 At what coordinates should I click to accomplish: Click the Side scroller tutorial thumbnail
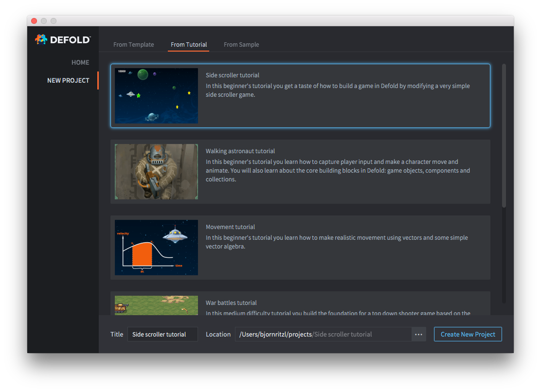(x=156, y=96)
